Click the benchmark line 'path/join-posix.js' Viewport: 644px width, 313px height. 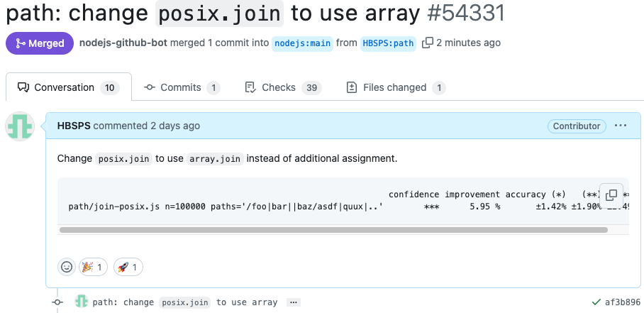(226, 207)
